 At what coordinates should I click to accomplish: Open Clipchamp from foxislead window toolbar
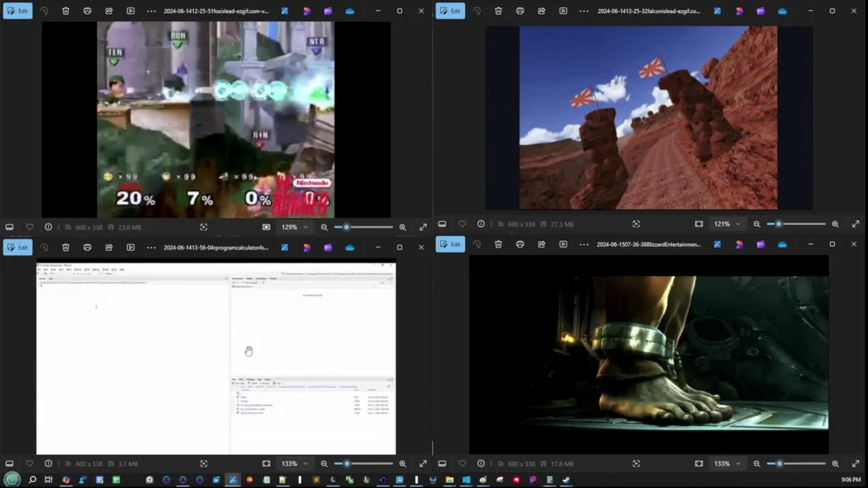click(x=328, y=11)
